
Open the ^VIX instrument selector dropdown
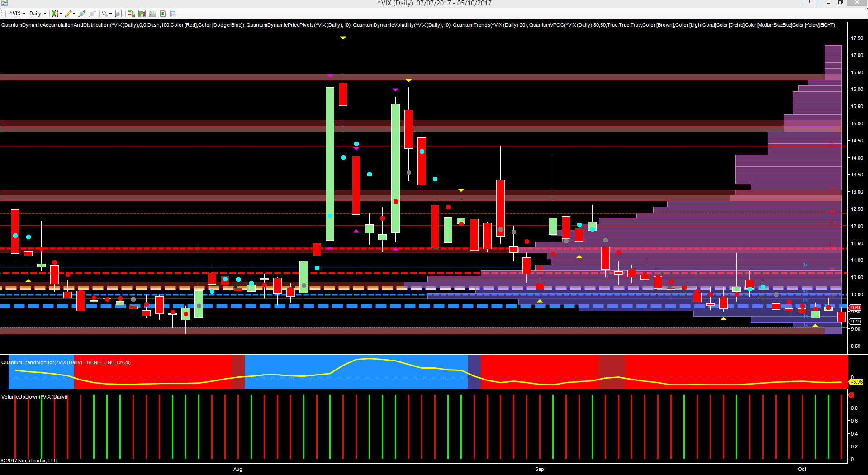point(17,14)
